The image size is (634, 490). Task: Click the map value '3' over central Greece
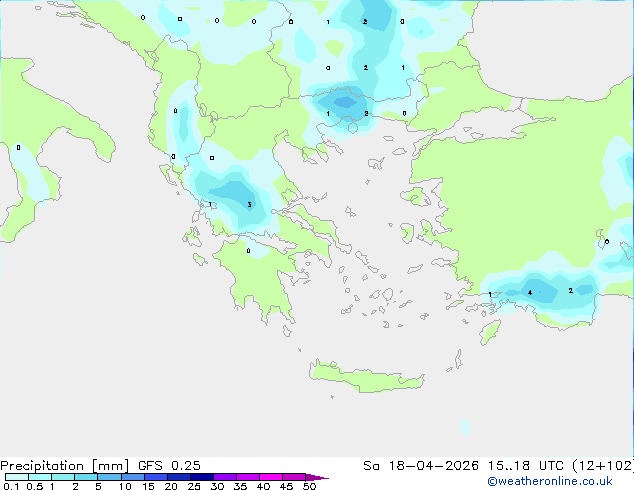coord(249,205)
